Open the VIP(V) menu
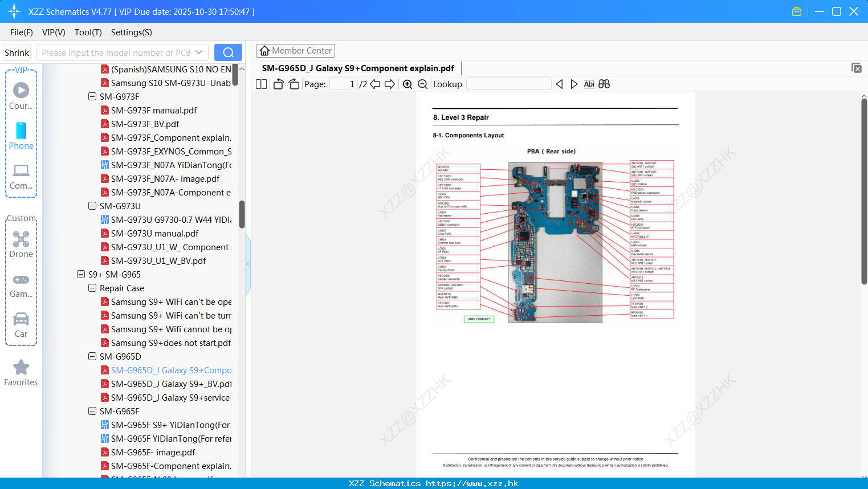The image size is (868, 489). 54,32
